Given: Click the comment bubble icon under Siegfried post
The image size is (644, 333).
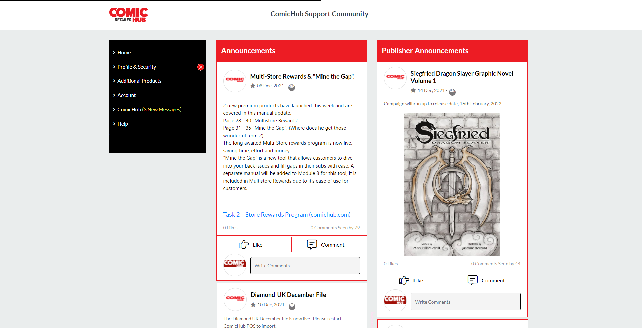Looking at the screenshot, I should click(x=473, y=280).
